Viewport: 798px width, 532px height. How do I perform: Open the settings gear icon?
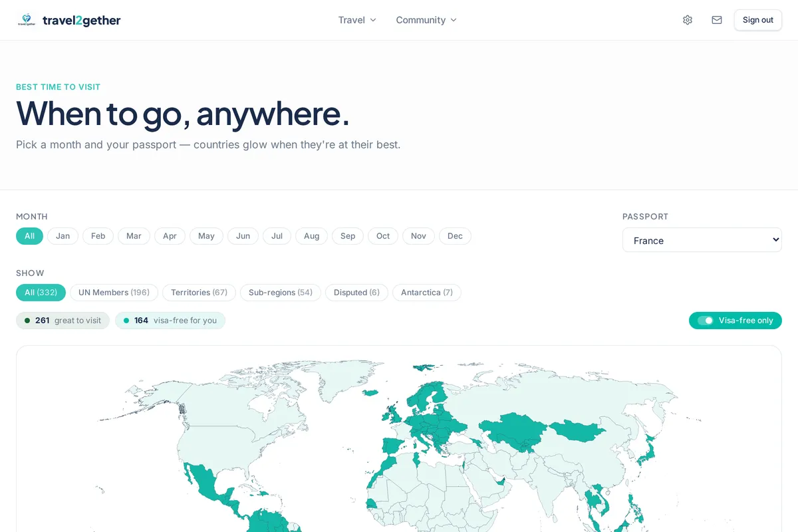click(x=688, y=20)
